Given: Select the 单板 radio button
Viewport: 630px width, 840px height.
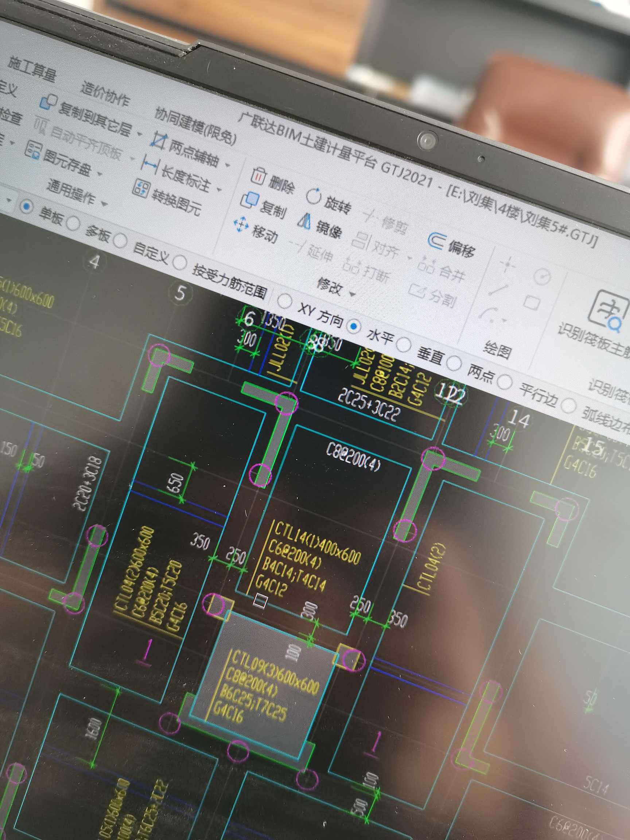Looking at the screenshot, I should [27, 207].
